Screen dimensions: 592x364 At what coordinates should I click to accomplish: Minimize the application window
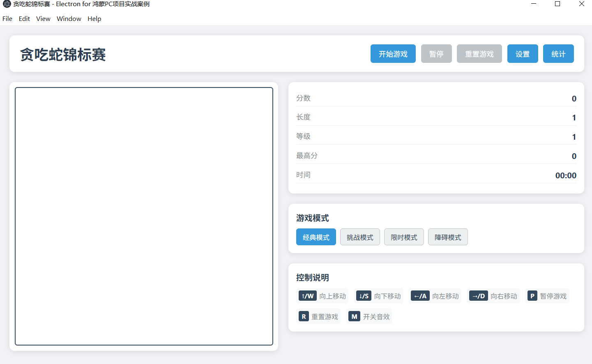pos(534,4)
